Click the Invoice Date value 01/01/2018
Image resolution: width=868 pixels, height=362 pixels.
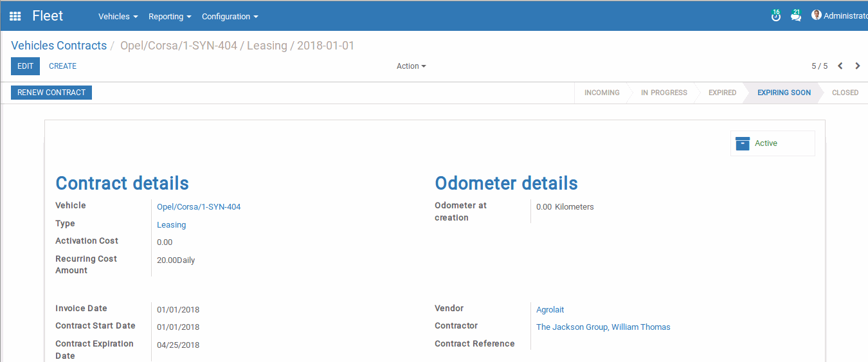pos(178,310)
